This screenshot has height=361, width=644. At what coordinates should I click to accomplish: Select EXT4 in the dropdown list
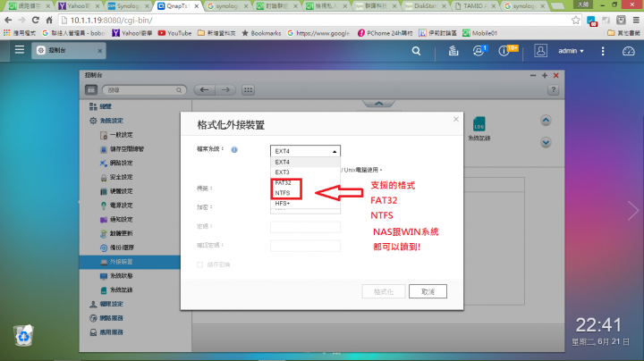point(305,162)
